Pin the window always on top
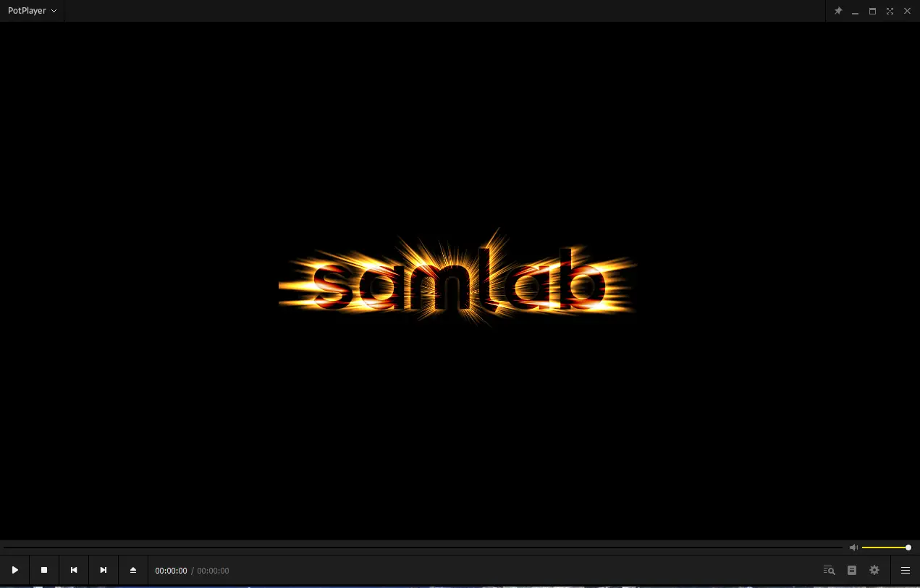Image resolution: width=920 pixels, height=588 pixels. click(838, 11)
